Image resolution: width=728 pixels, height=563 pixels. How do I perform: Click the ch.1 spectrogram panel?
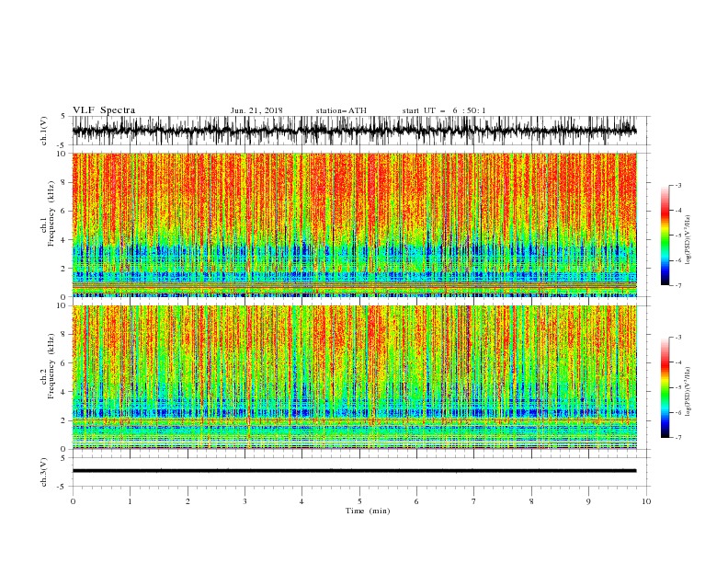pos(354,224)
